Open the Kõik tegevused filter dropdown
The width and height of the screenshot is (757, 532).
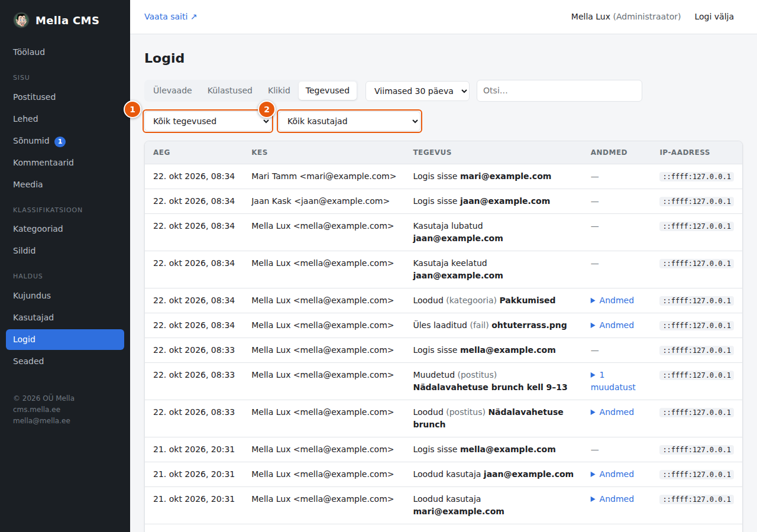click(x=208, y=121)
